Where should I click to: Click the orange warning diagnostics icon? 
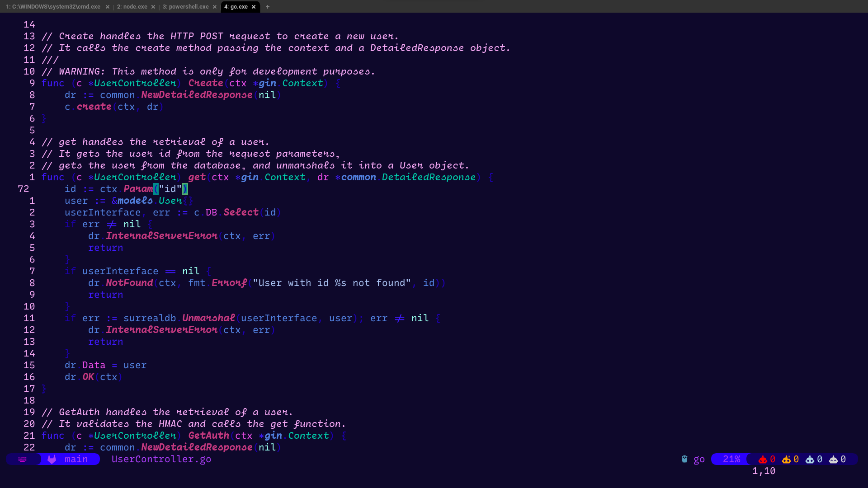[x=787, y=459]
